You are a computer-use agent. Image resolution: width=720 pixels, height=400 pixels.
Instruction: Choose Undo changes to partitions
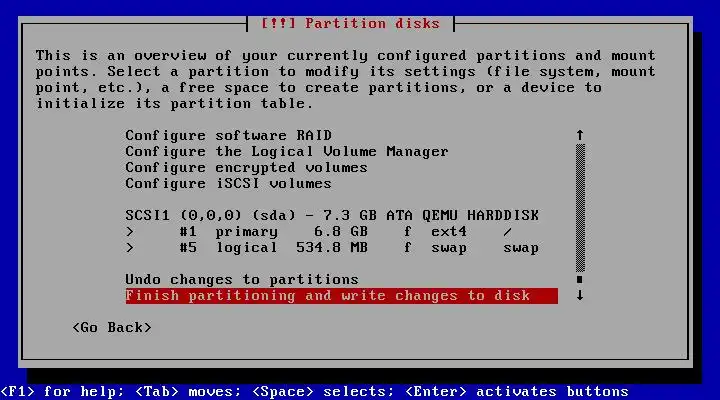[x=242, y=279]
